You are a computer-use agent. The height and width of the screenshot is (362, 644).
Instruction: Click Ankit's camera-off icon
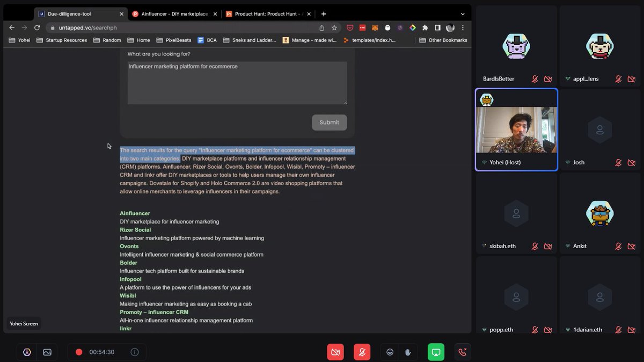(x=631, y=247)
